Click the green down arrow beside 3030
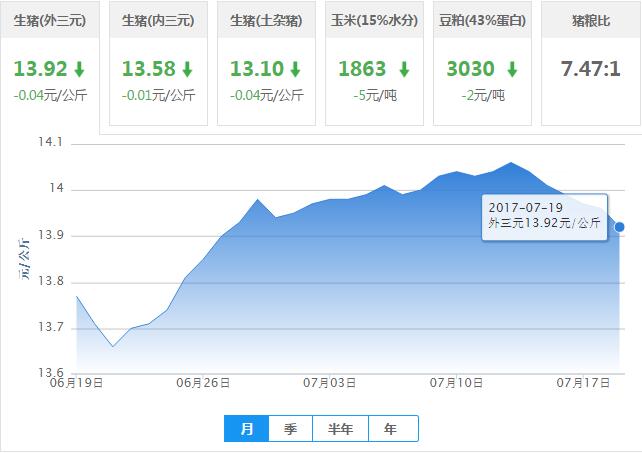The image size is (642, 454). click(x=512, y=70)
